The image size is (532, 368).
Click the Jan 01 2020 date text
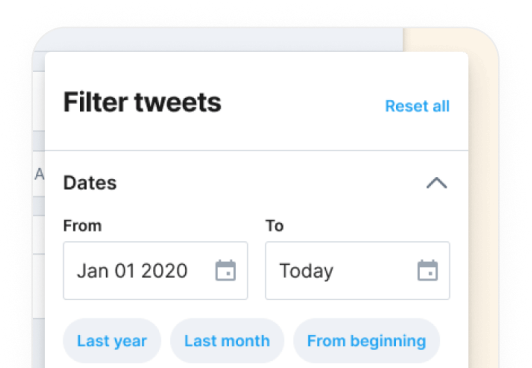point(132,271)
